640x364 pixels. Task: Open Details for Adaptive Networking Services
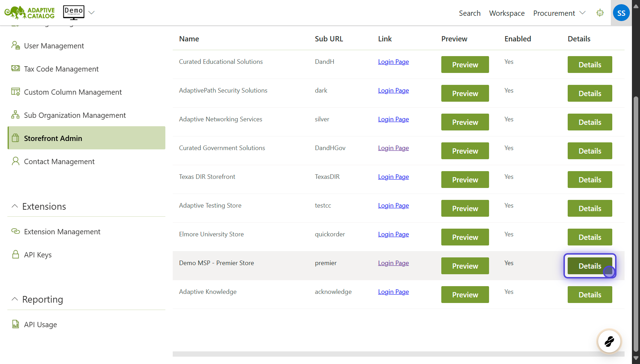[x=590, y=122]
